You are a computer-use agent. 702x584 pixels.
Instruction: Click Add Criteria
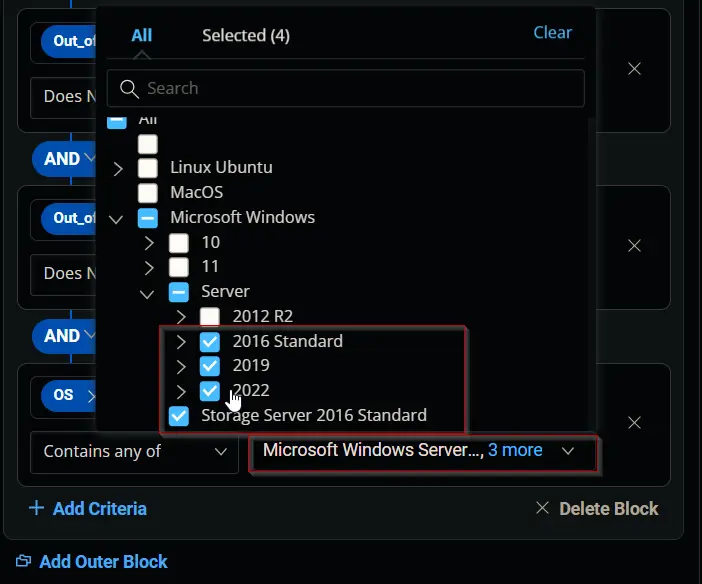88,509
